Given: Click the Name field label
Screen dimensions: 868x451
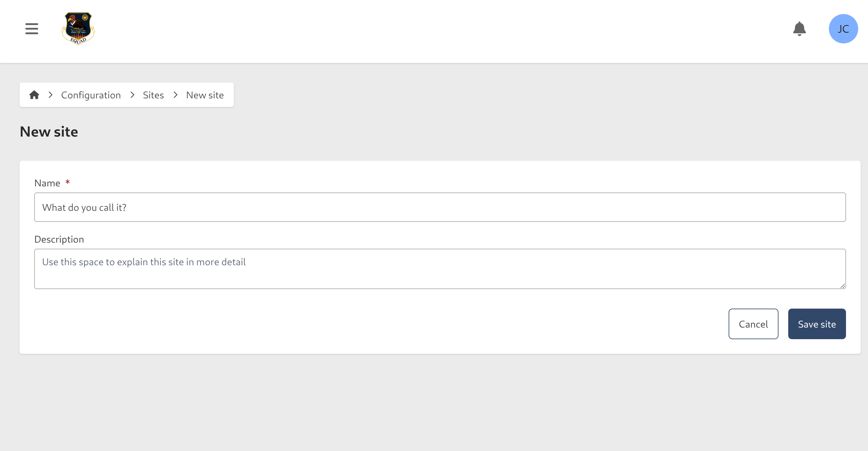Looking at the screenshot, I should (47, 183).
